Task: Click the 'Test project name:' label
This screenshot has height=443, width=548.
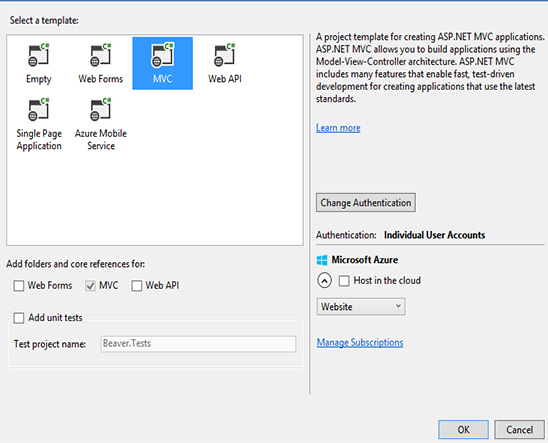Action: (50, 344)
